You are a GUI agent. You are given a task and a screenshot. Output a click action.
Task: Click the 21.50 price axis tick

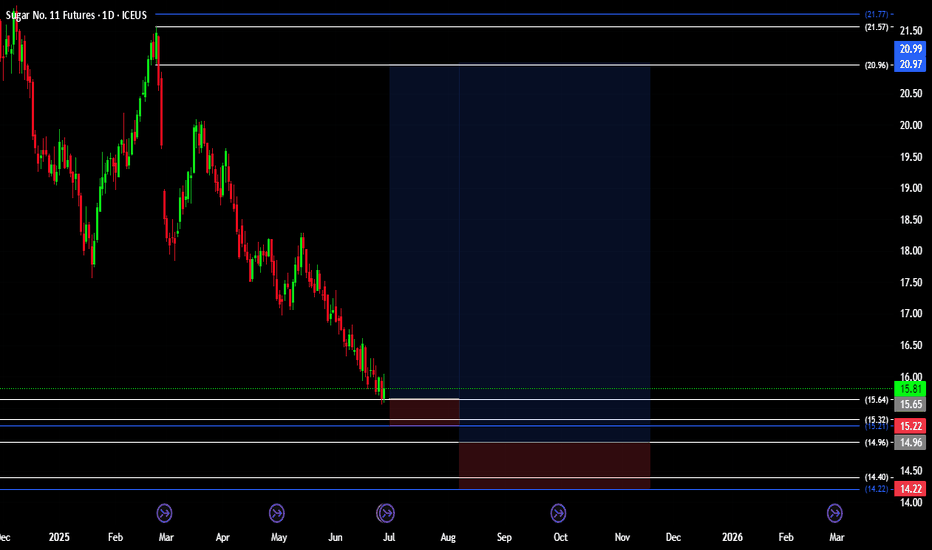click(x=911, y=31)
